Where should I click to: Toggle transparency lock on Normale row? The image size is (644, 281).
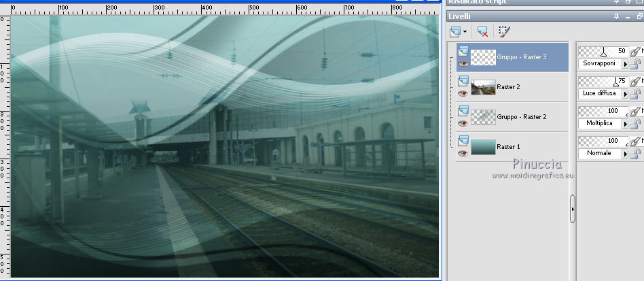(635, 154)
